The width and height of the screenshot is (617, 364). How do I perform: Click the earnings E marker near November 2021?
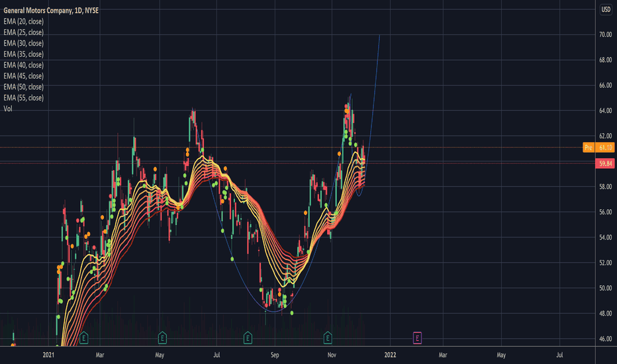click(328, 338)
